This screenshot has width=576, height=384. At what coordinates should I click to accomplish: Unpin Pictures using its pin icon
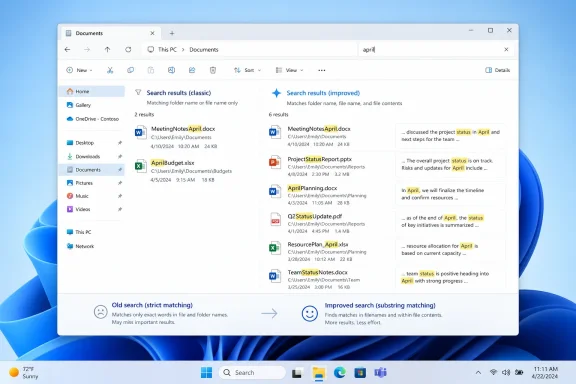[x=120, y=183]
